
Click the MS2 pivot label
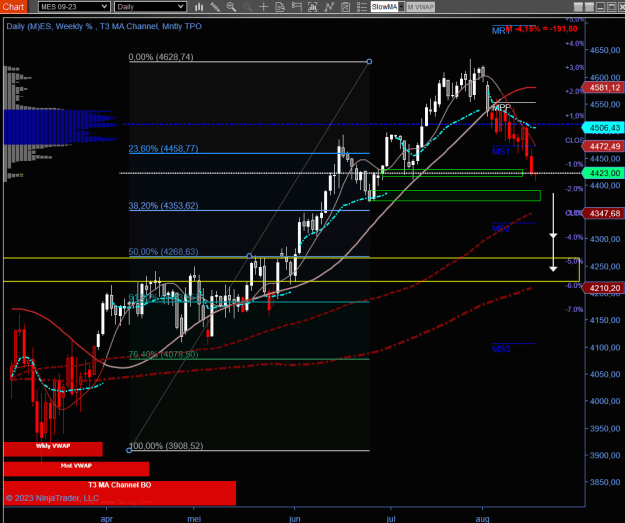[x=501, y=228]
